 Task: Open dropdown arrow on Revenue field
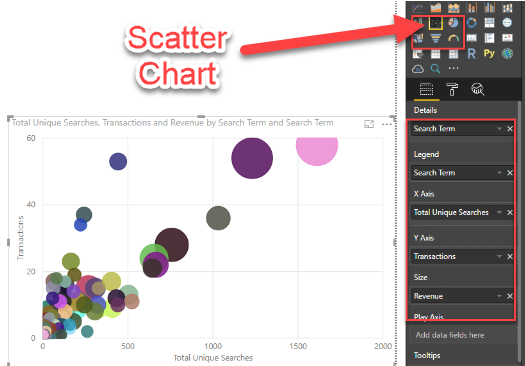[x=499, y=296]
